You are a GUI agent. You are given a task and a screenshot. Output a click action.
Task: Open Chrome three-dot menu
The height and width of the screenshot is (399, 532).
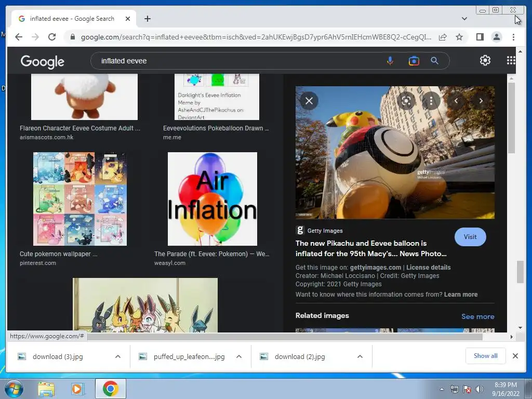tap(513, 37)
